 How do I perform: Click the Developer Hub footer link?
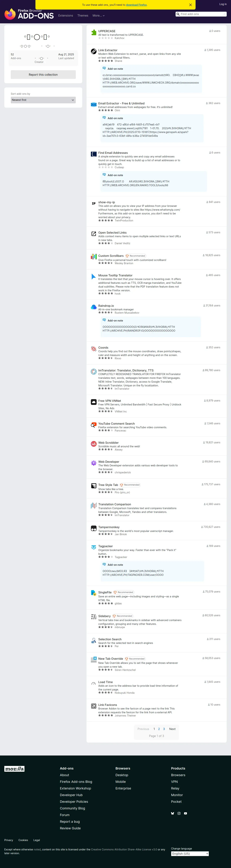pos(71,795)
